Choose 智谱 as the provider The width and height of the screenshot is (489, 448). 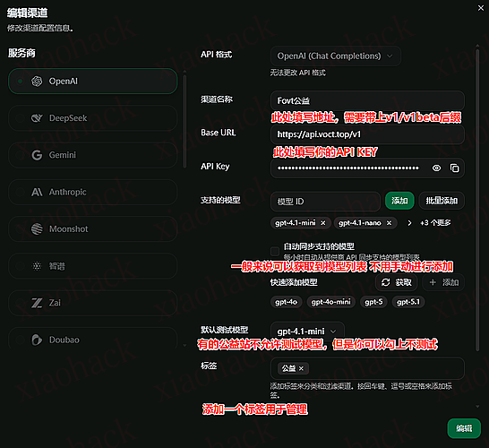point(93,266)
